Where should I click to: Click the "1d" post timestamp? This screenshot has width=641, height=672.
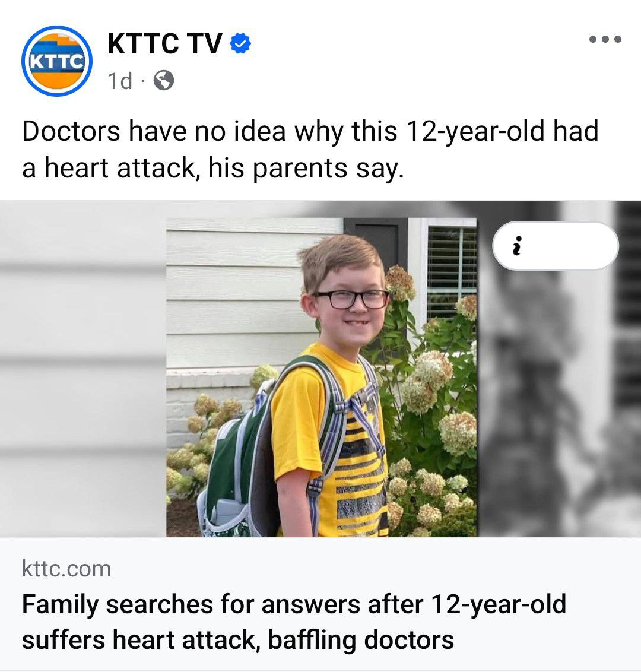pyautogui.click(x=119, y=81)
